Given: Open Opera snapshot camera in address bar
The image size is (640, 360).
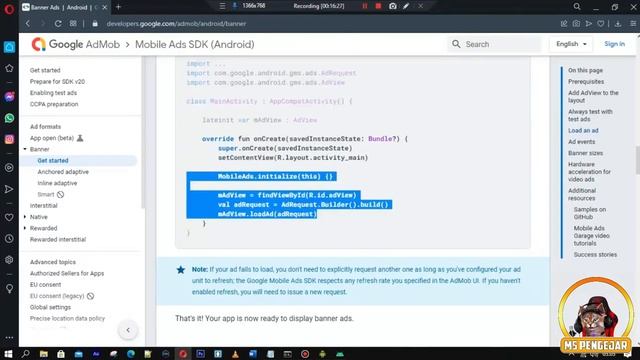Looking at the screenshot, I should point(576,24).
